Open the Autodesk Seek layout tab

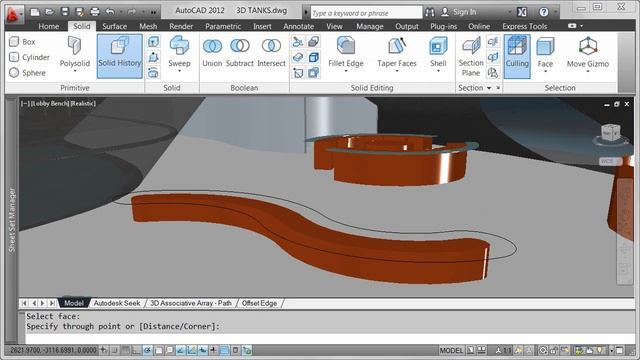pos(117,303)
